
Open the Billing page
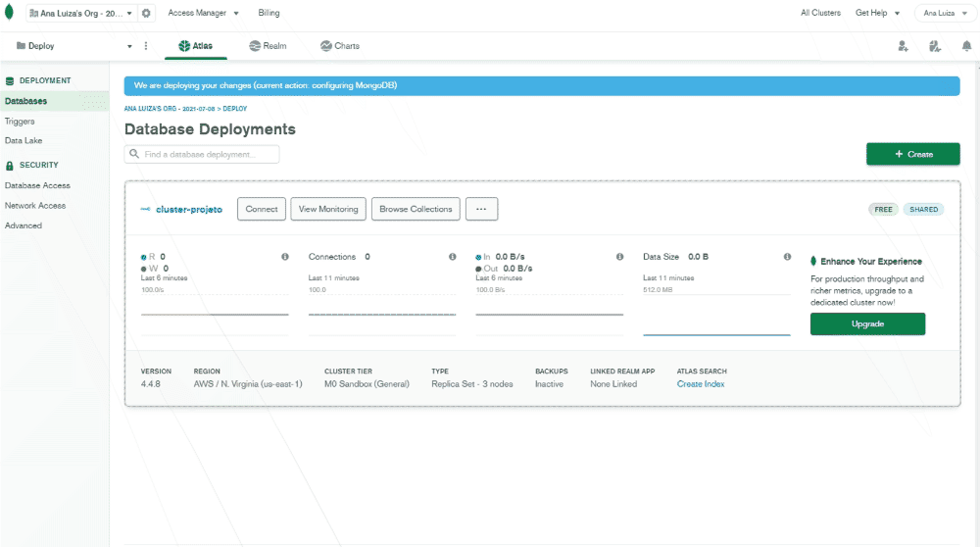pos(269,13)
